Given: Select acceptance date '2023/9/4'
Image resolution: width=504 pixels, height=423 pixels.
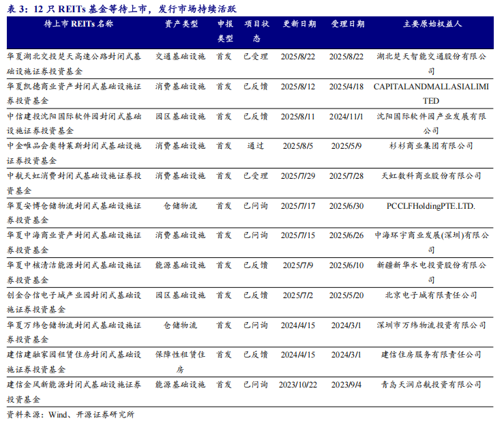Looking at the screenshot, I should point(346,384).
